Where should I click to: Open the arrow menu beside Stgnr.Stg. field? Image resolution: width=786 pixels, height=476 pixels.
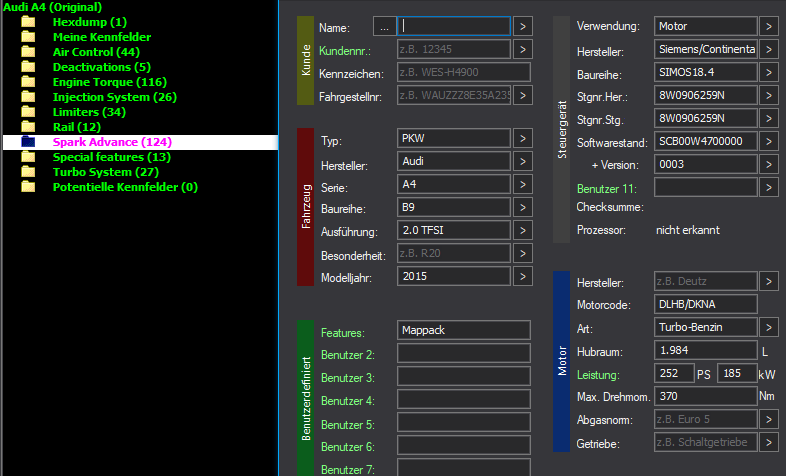coord(769,119)
